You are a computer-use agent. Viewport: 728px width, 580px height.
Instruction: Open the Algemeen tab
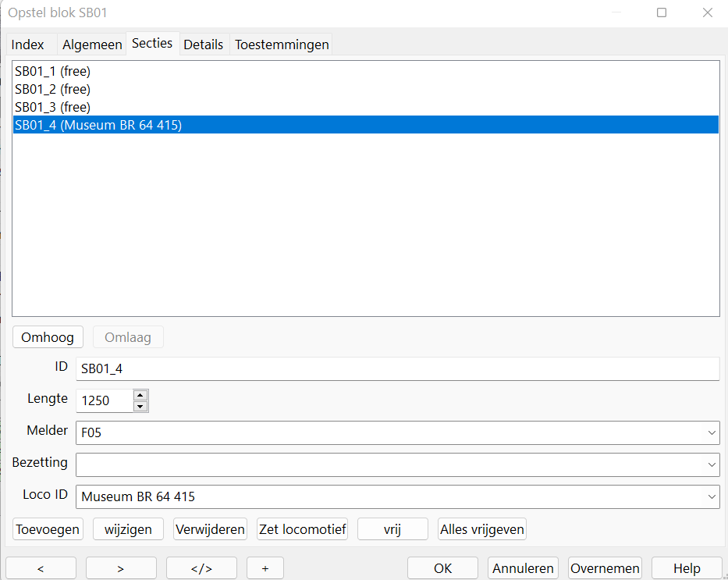(x=92, y=44)
